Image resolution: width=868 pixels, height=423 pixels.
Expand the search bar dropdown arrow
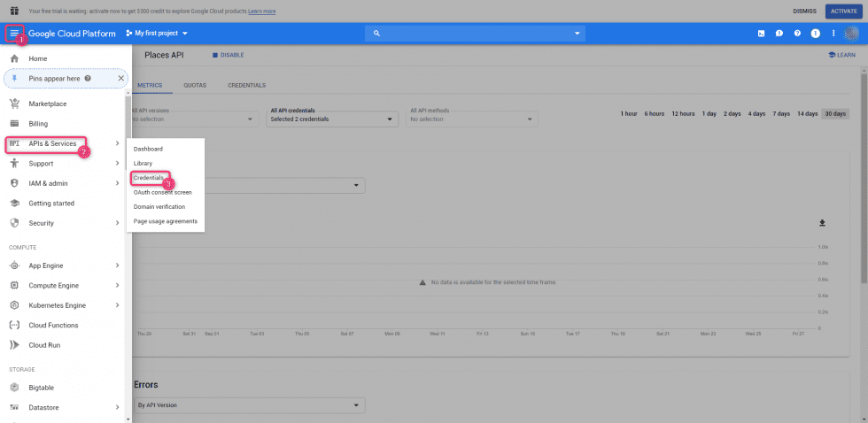click(577, 33)
